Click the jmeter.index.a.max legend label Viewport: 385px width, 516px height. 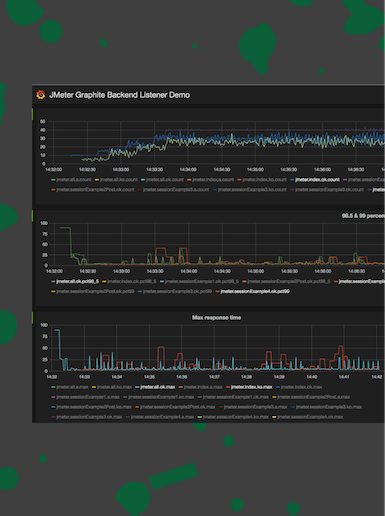coord(203,387)
